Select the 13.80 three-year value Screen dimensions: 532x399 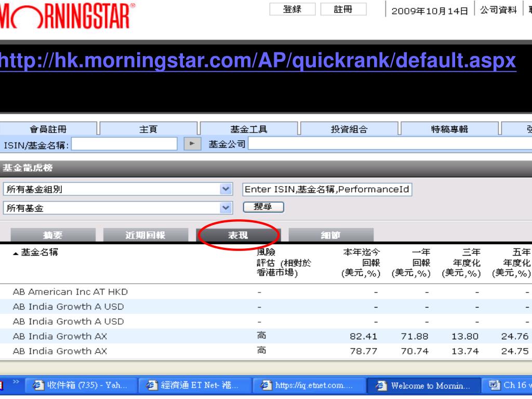(465, 336)
